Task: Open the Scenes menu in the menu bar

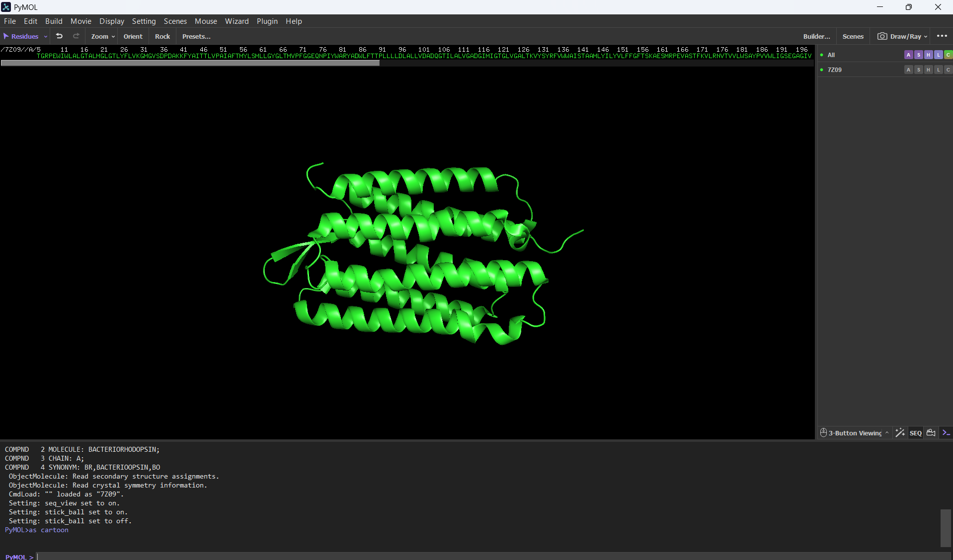Action: pos(175,21)
